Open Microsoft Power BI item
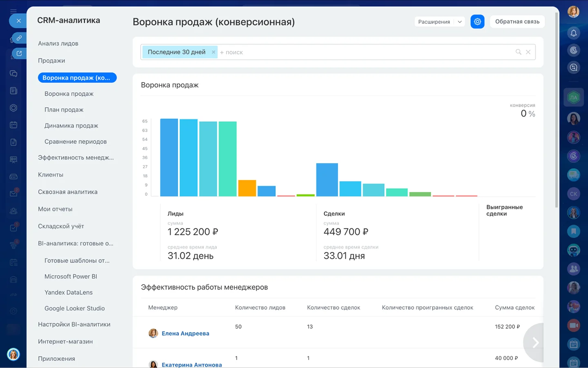588x368 pixels. point(71,276)
